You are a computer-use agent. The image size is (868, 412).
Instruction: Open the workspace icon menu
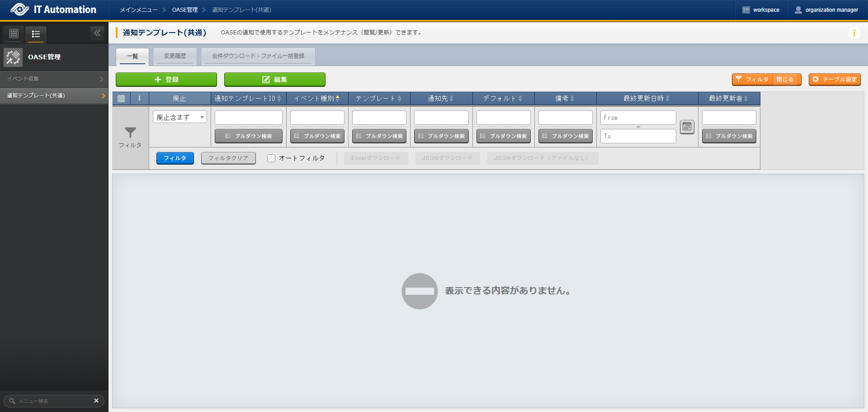pyautogui.click(x=746, y=10)
